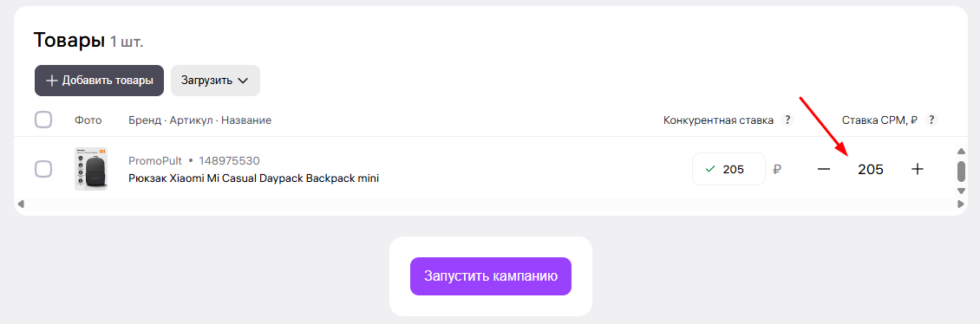Viewport: 980px width, 324px height.
Task: Check the box for the Xiaomi backpack row
Action: pos(43,169)
